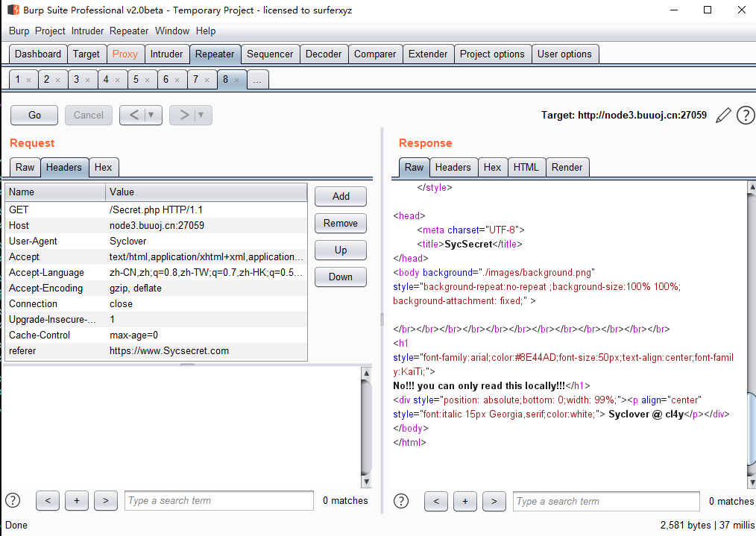Screen dimensions: 756x536
Task: Click the request search plus options button
Action: click(x=77, y=500)
